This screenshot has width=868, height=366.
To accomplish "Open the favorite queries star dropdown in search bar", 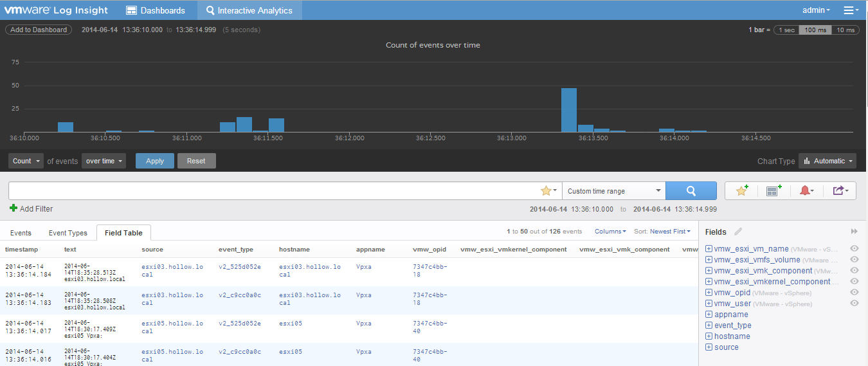I will pyautogui.click(x=548, y=190).
